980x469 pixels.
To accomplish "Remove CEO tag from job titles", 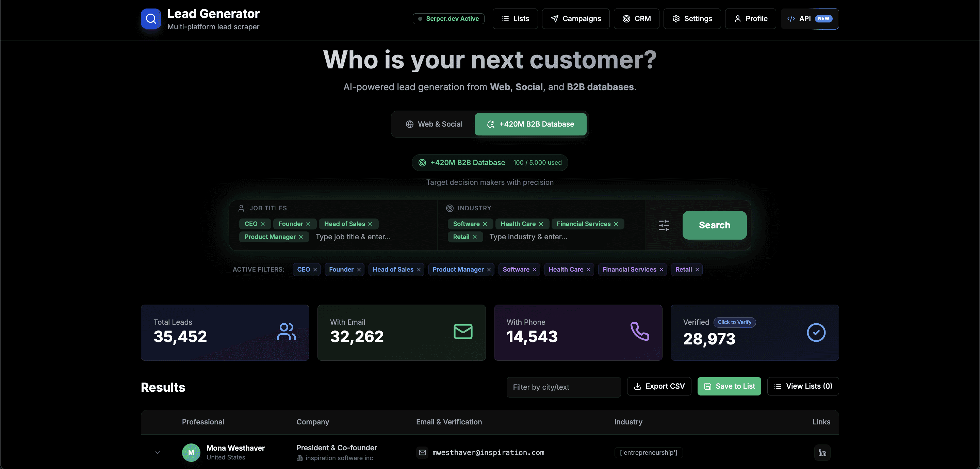I will [262, 224].
